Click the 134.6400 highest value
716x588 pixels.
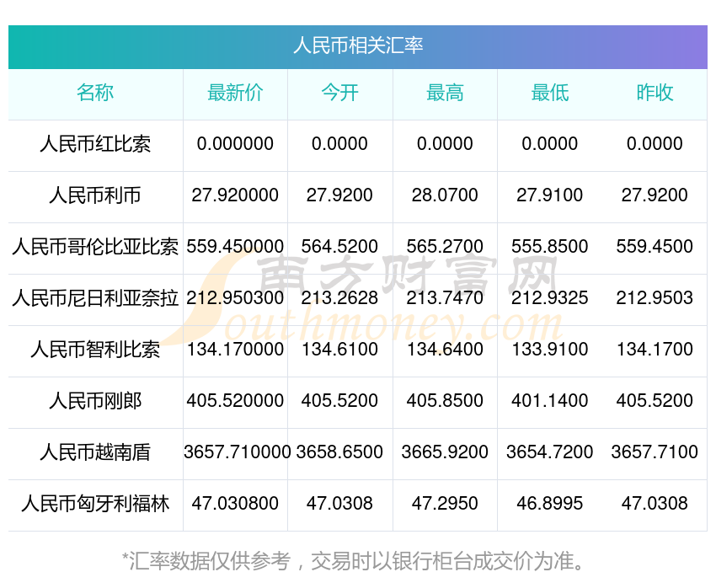(x=445, y=350)
